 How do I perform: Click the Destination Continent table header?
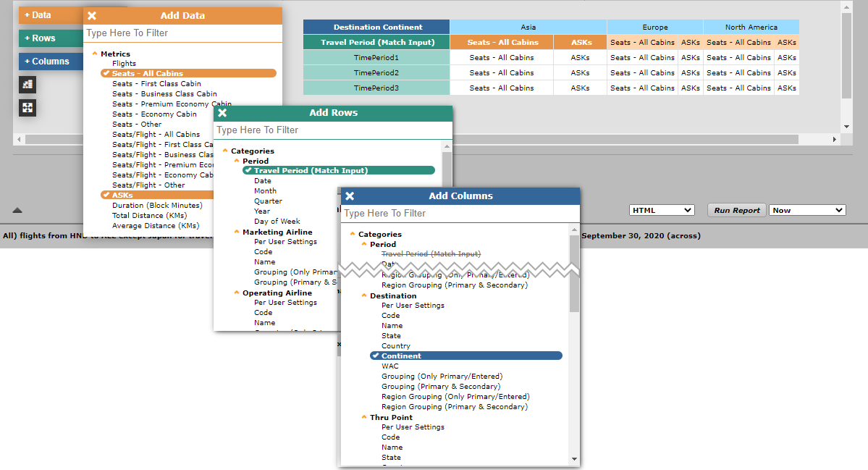point(376,27)
